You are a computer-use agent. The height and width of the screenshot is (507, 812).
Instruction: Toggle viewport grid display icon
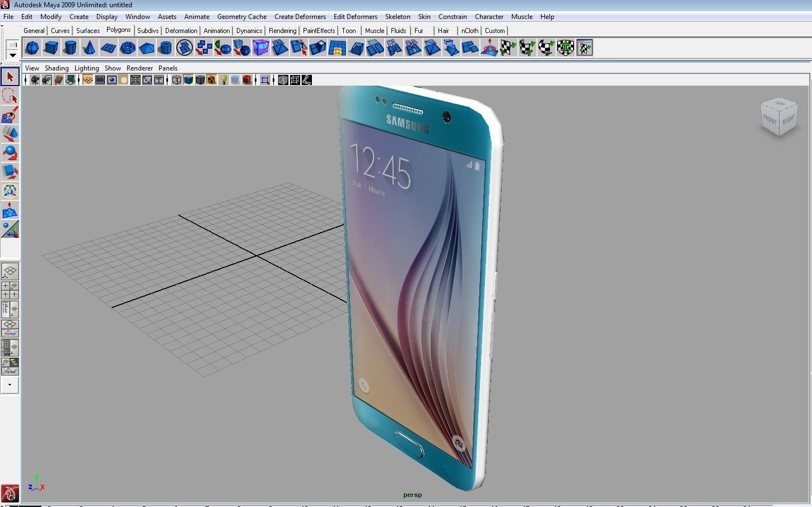point(88,80)
